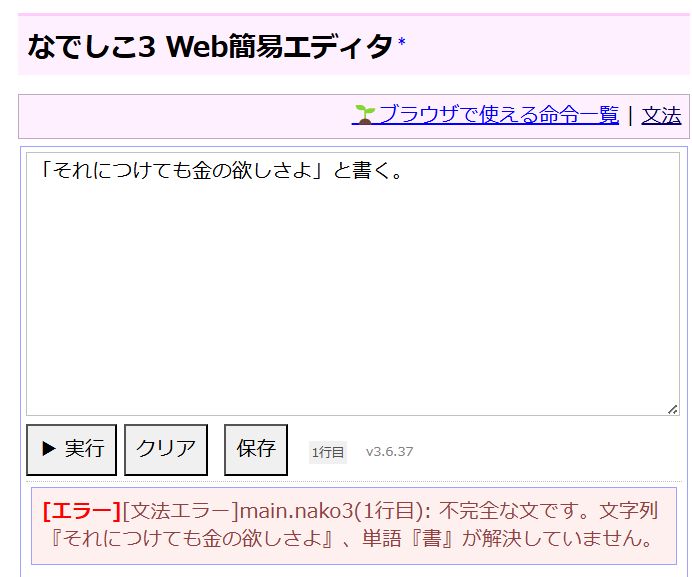Open the ブラウザで使える命令一覧 link
The height and width of the screenshot is (577, 692).
coord(485,115)
